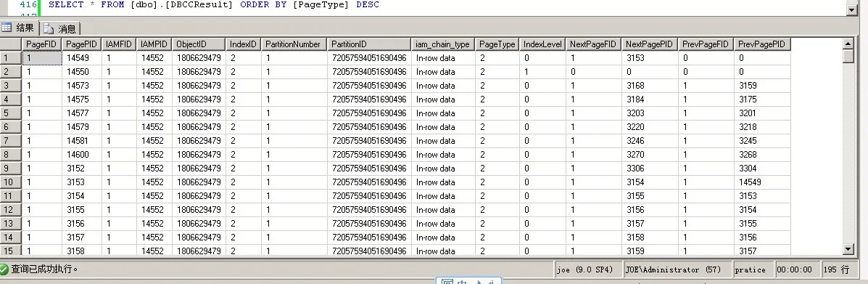This screenshot has width=868, height=284.
Task: Click the iam_chain_type column header
Action: pyautogui.click(x=443, y=44)
